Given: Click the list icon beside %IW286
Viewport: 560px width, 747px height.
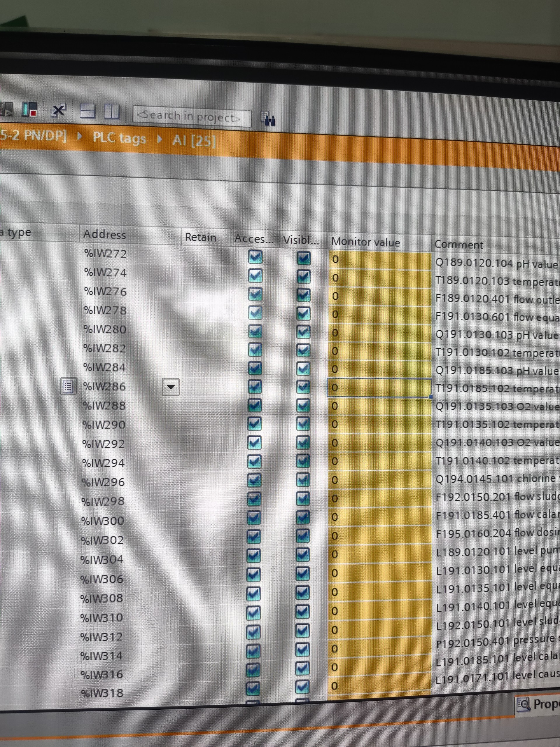Looking at the screenshot, I should (68, 386).
